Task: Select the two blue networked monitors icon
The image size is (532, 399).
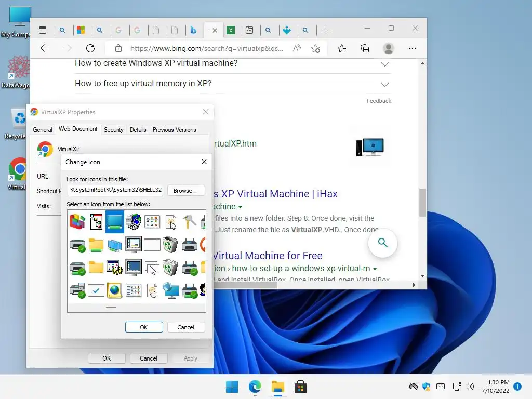Action: (x=115, y=245)
